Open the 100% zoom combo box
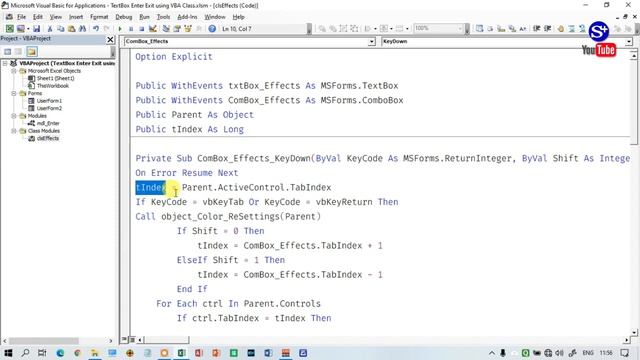 [x=438, y=29]
